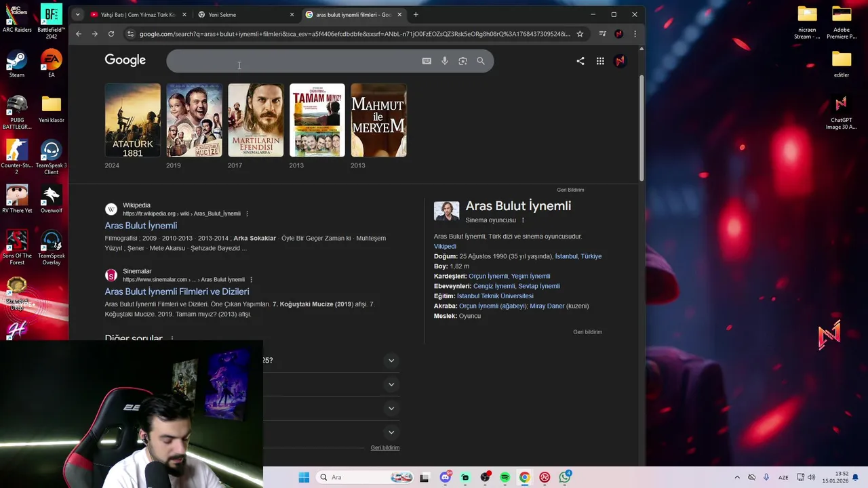868x488 pixels.
Task: Open Spotify from the taskbar
Action: coord(505,477)
